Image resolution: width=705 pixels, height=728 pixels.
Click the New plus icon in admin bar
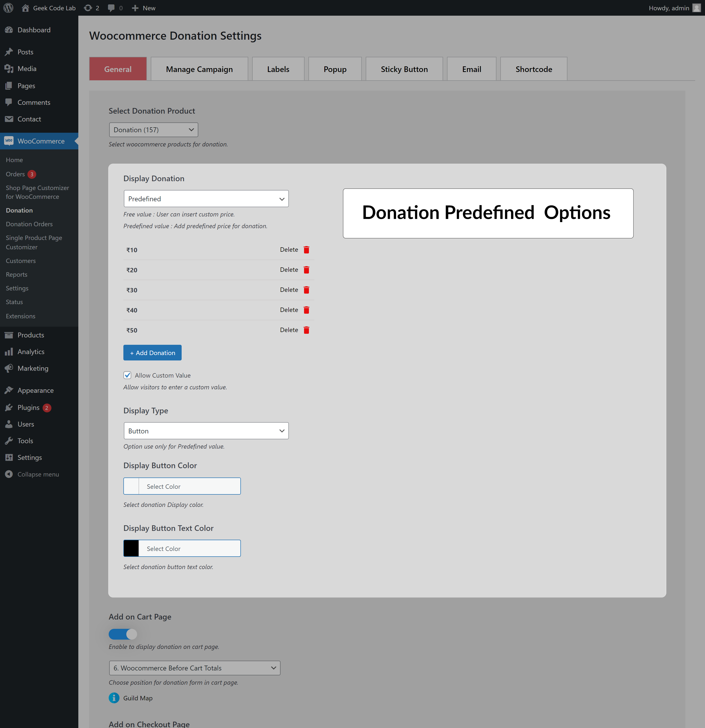[135, 8]
